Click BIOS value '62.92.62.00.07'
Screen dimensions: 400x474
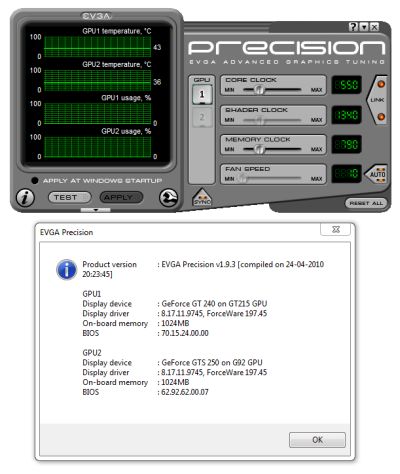[185, 392]
